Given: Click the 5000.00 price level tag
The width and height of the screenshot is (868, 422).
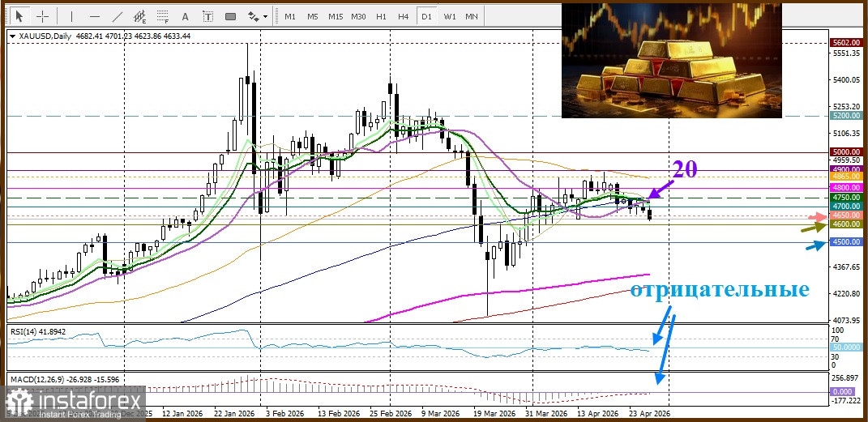Looking at the screenshot, I should pyautogui.click(x=846, y=151).
